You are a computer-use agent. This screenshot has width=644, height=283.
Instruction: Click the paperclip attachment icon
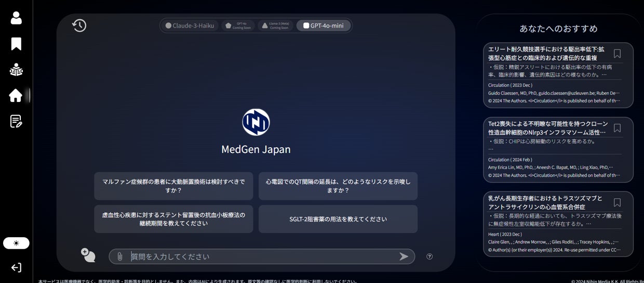pos(120,256)
